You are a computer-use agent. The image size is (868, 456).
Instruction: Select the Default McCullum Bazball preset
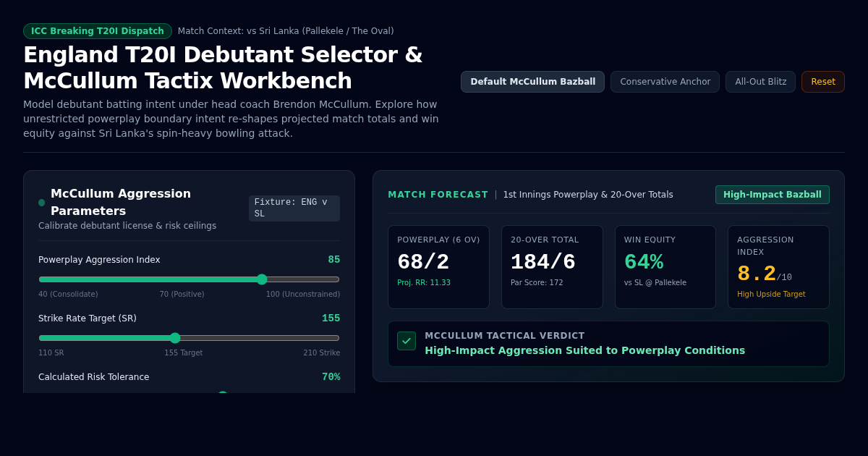point(532,82)
